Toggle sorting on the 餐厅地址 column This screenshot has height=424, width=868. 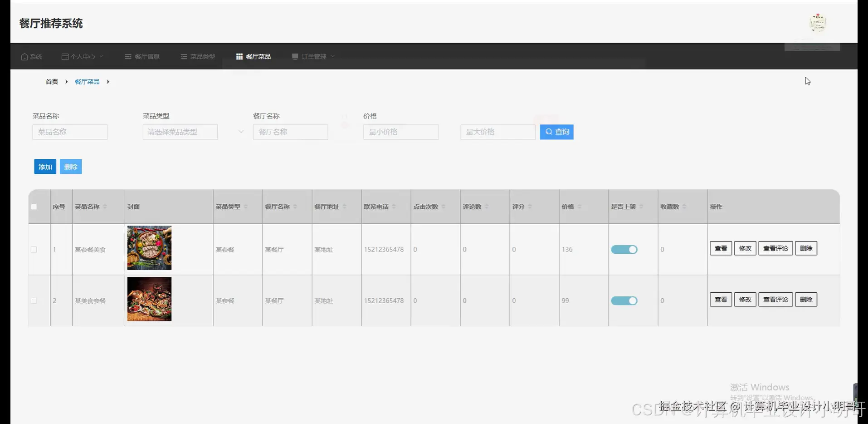tap(345, 207)
